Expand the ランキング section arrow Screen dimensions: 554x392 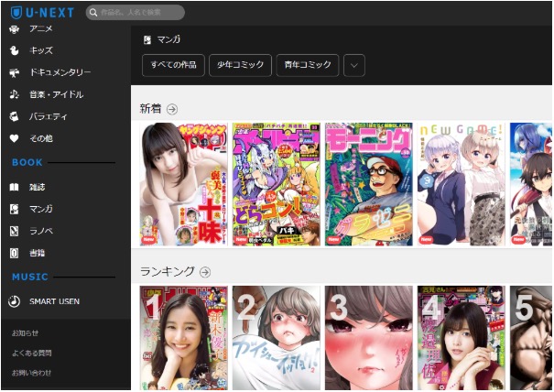[x=205, y=272]
